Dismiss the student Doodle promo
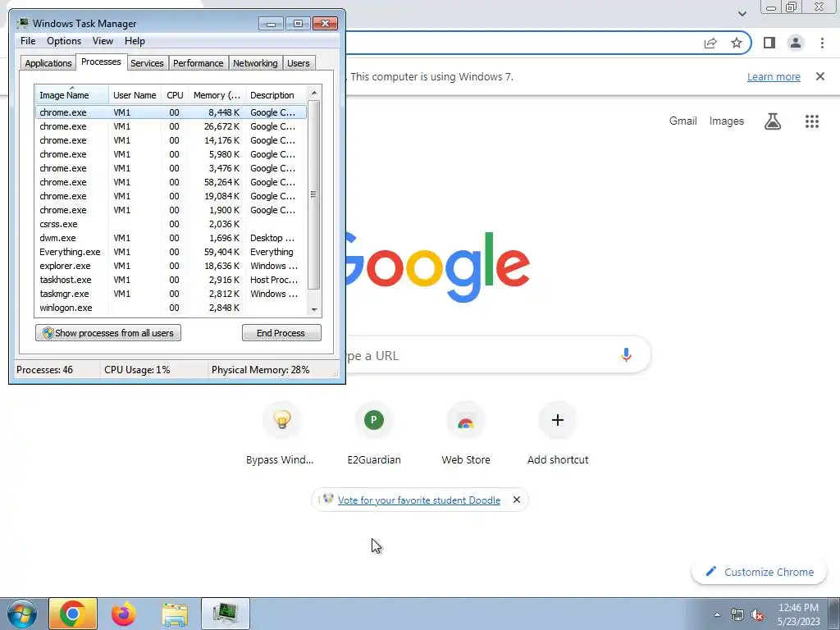840x630 pixels. point(517,500)
